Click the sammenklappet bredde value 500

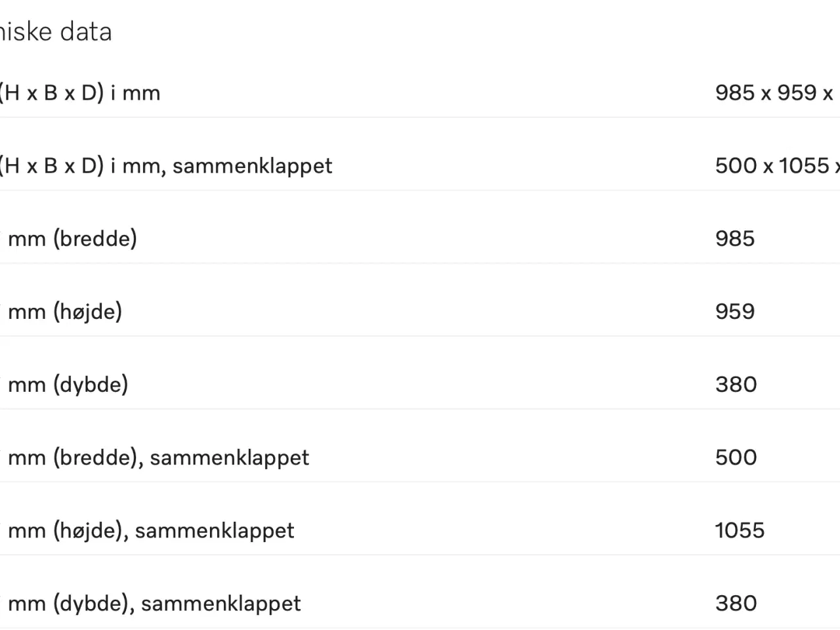click(736, 457)
